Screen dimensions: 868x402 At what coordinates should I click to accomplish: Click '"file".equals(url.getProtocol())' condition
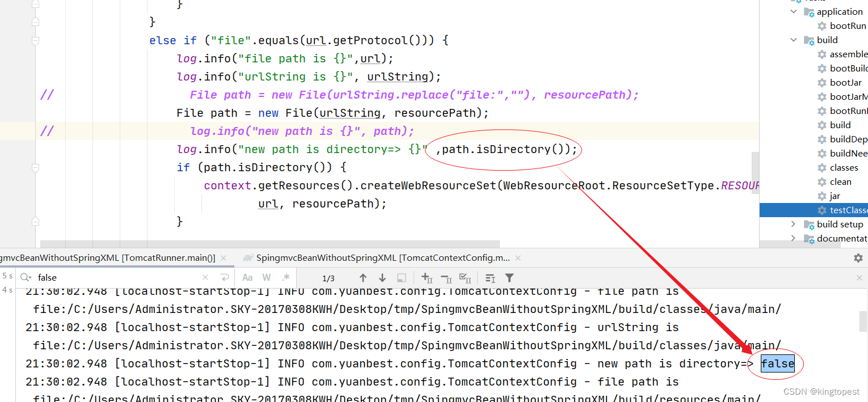point(321,40)
